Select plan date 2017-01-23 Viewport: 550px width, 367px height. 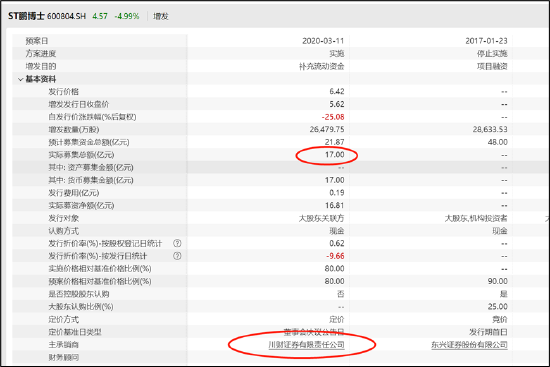tap(486, 41)
